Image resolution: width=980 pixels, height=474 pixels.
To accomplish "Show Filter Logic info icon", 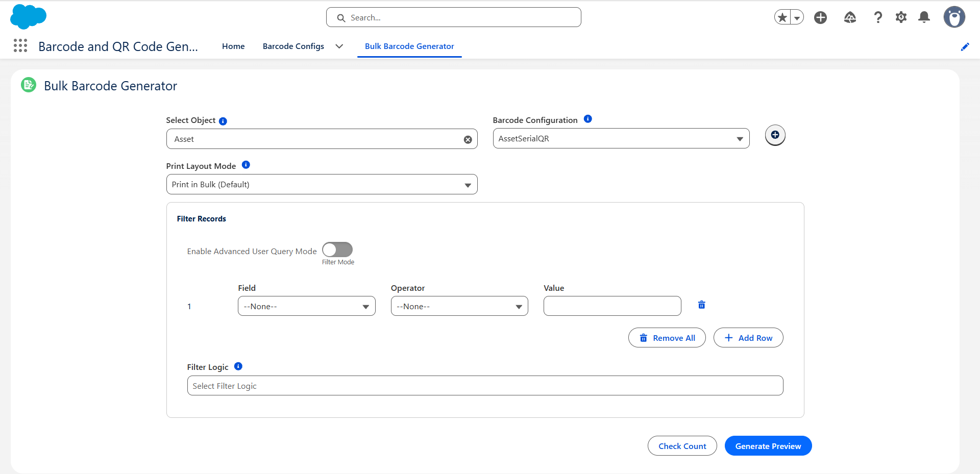I will [x=238, y=366].
